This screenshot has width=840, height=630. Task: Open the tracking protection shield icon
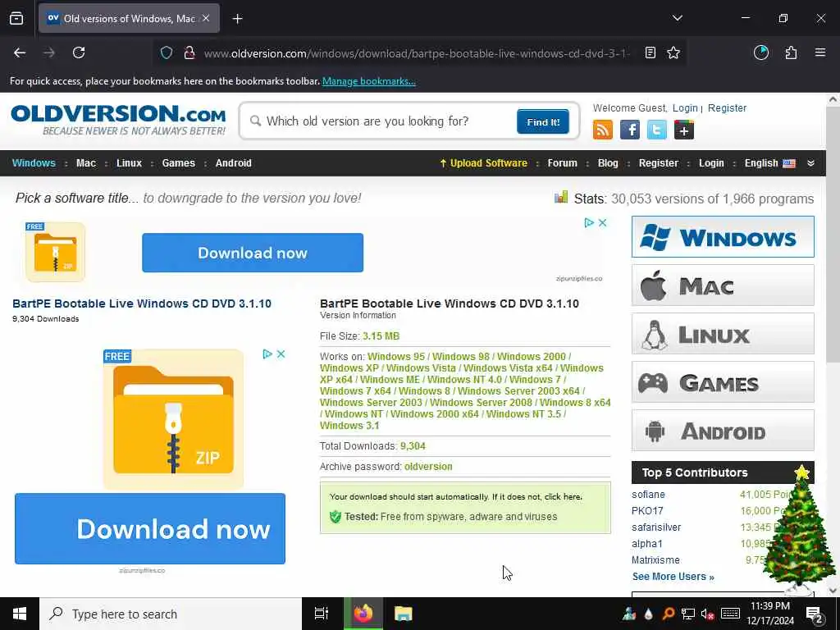coord(167,52)
